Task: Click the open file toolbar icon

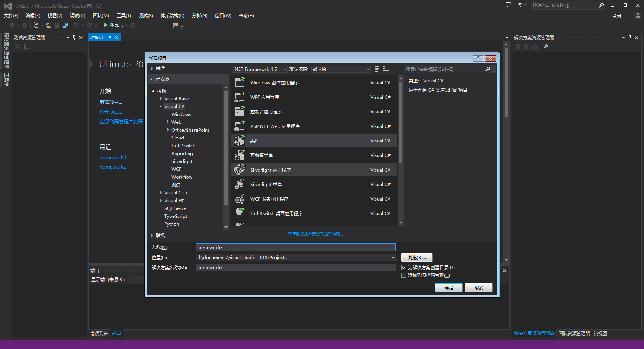Action: [49, 25]
